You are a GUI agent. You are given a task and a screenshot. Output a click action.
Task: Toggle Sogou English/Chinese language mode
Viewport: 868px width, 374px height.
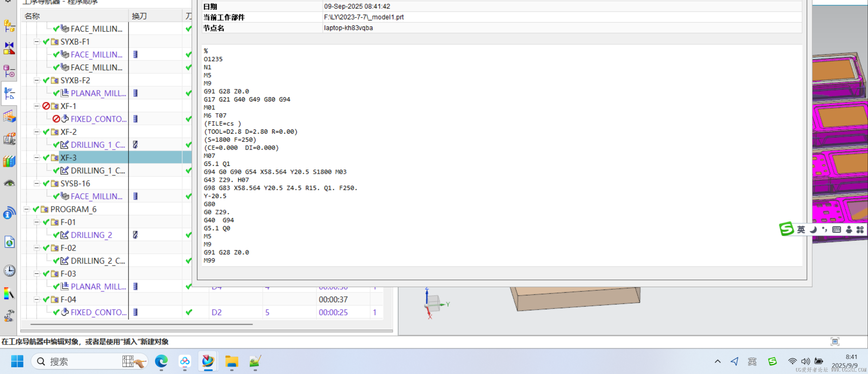(801, 230)
